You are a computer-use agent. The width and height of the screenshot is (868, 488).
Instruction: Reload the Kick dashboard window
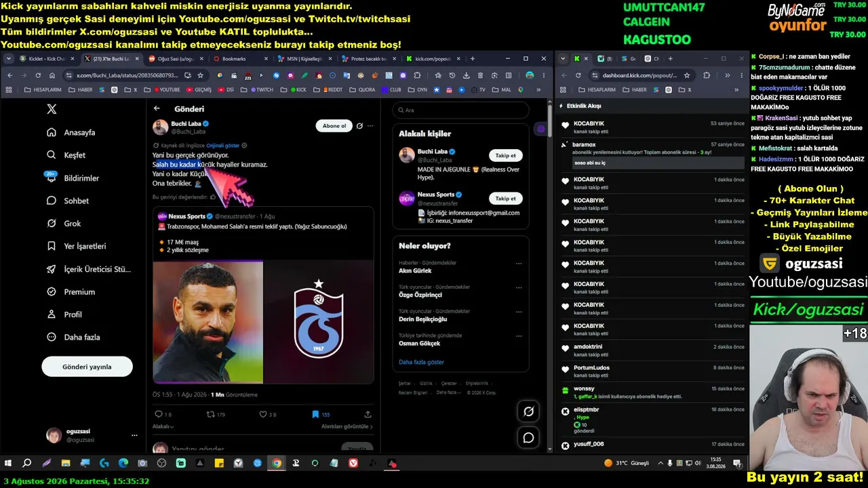pyautogui.click(x=578, y=75)
